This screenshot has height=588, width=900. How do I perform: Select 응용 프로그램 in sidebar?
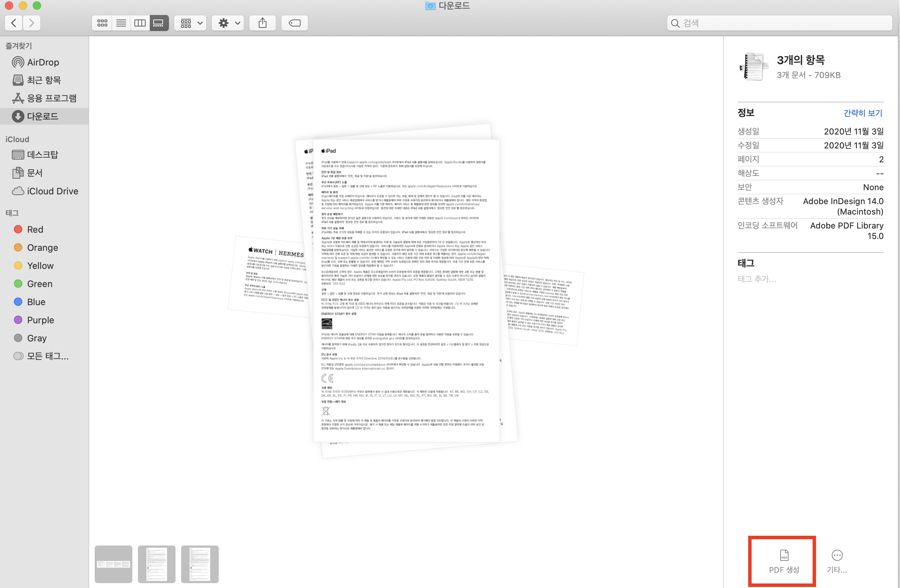(52, 98)
